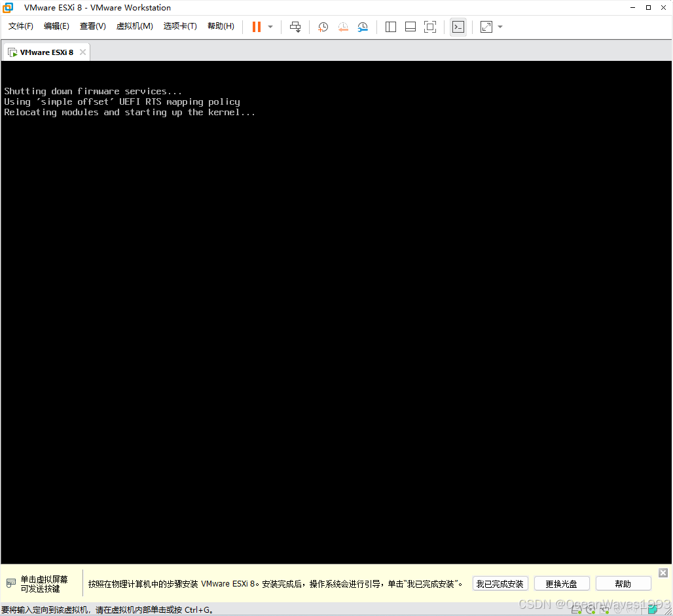The image size is (673, 616).
Task: Click the Ctrl+G status bar message
Action: pos(107,609)
